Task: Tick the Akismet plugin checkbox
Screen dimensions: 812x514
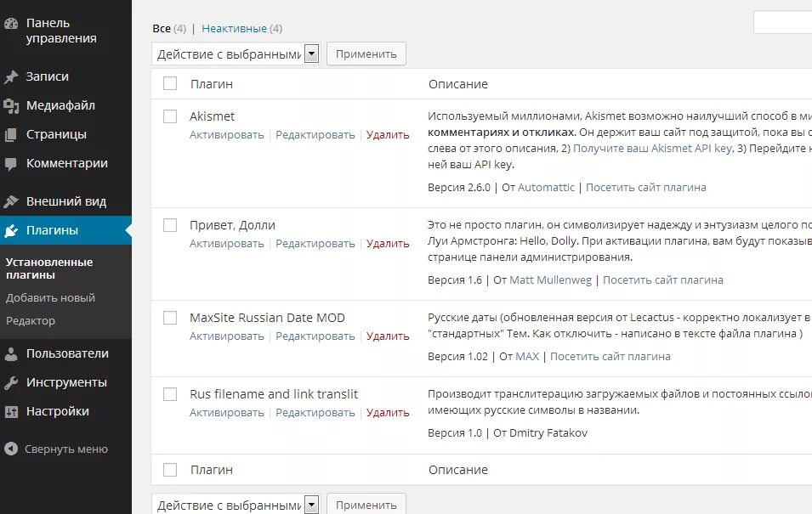Action: coord(170,116)
